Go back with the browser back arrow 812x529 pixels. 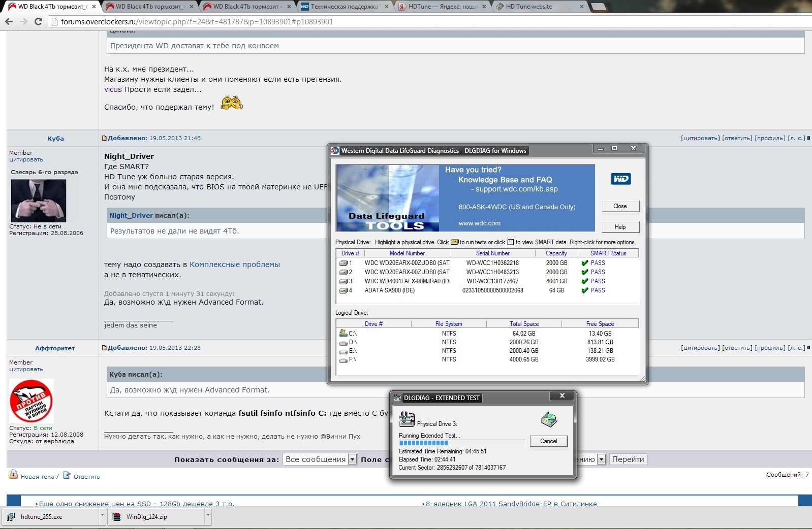click(x=9, y=21)
